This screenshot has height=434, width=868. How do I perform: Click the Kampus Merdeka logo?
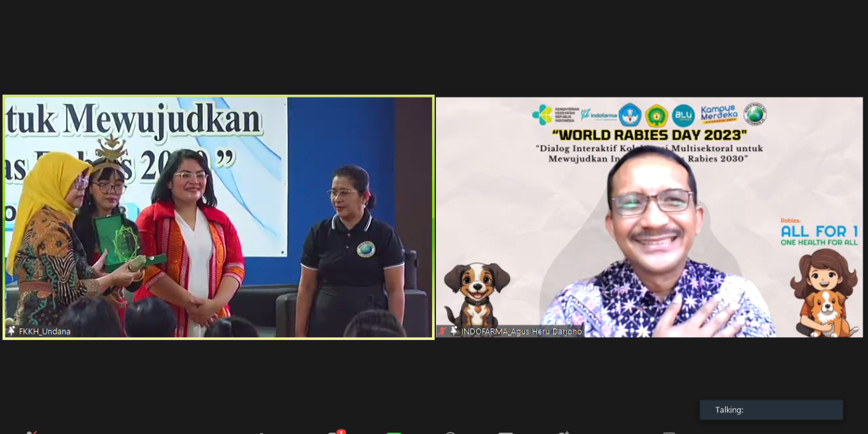[718, 114]
